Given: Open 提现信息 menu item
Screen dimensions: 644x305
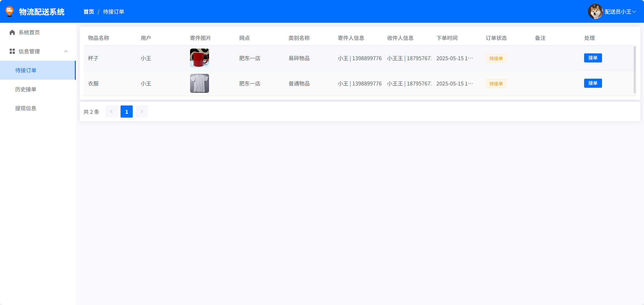Looking at the screenshot, I should point(26,108).
